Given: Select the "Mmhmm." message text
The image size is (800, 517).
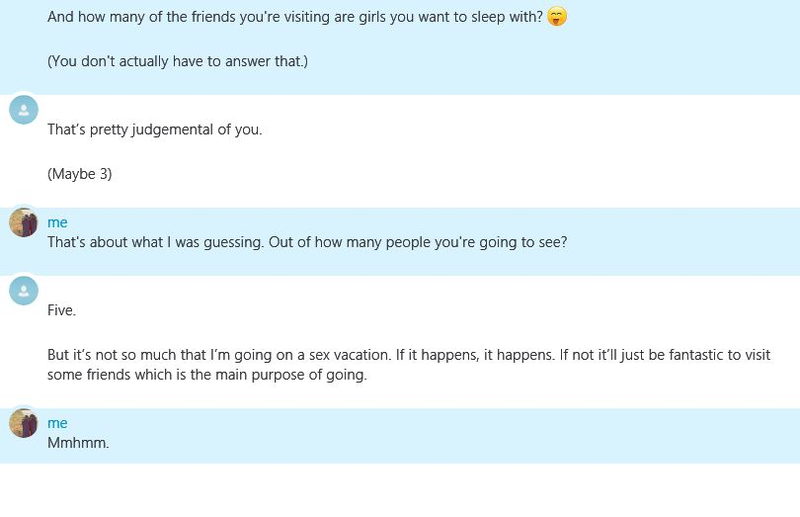Looking at the screenshot, I should coord(78,442).
